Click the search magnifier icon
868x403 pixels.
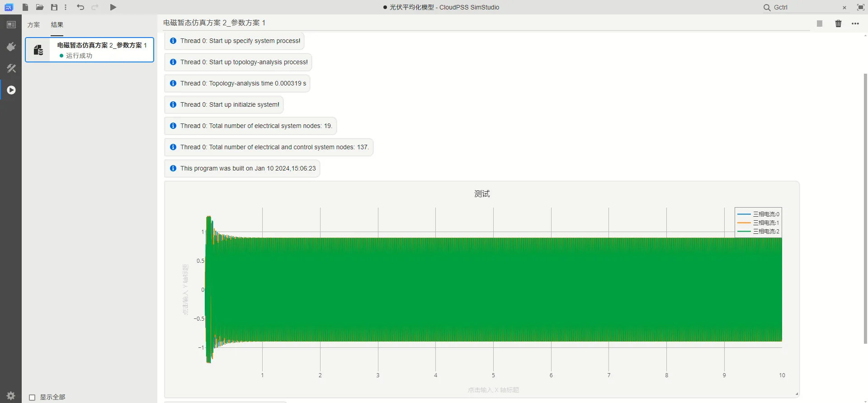[x=767, y=7]
